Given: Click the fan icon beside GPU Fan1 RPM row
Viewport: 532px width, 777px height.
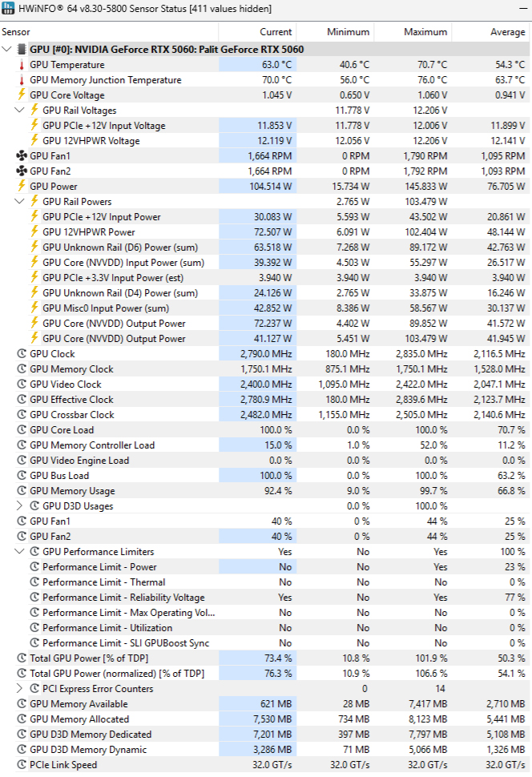Looking at the screenshot, I should [22, 155].
